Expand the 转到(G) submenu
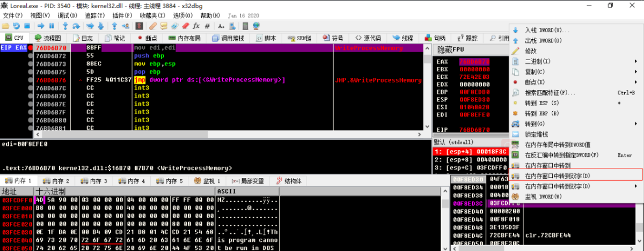 (x=575, y=124)
